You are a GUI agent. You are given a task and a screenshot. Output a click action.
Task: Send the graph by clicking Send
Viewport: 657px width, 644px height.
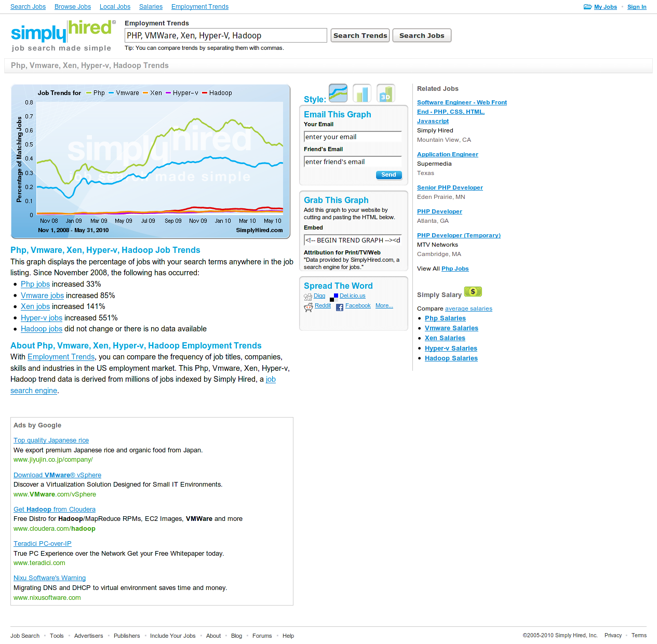(x=388, y=175)
